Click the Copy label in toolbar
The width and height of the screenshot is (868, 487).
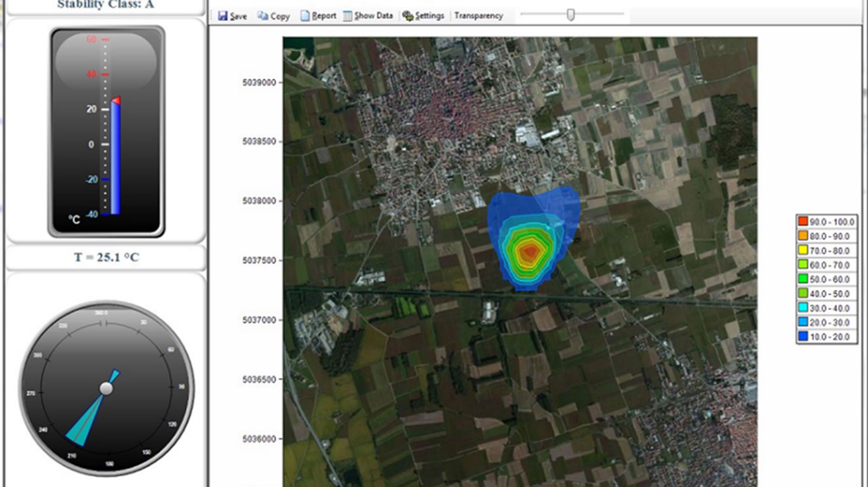(280, 16)
